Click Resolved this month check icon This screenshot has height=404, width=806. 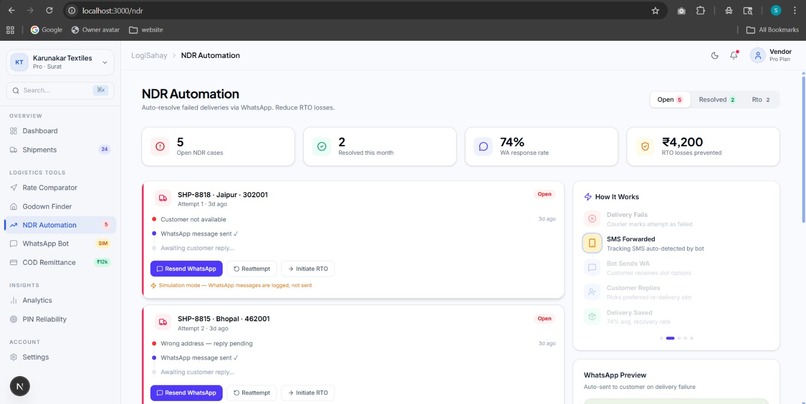322,146
